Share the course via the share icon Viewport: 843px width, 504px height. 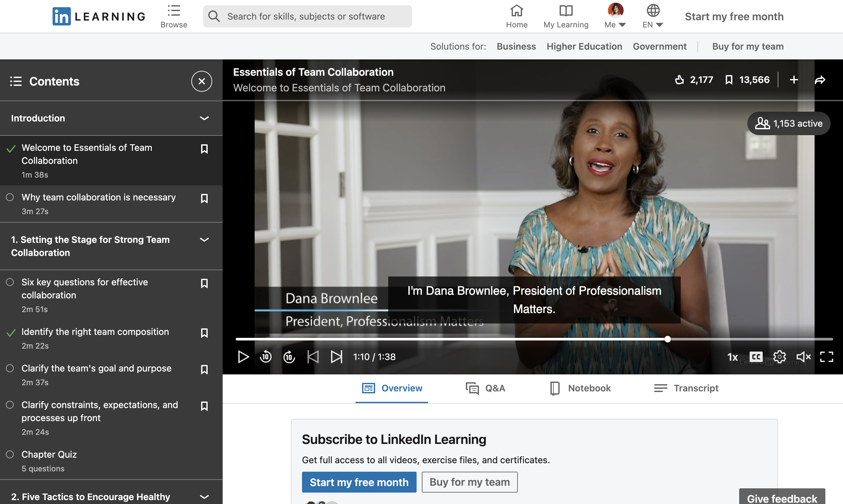point(820,79)
